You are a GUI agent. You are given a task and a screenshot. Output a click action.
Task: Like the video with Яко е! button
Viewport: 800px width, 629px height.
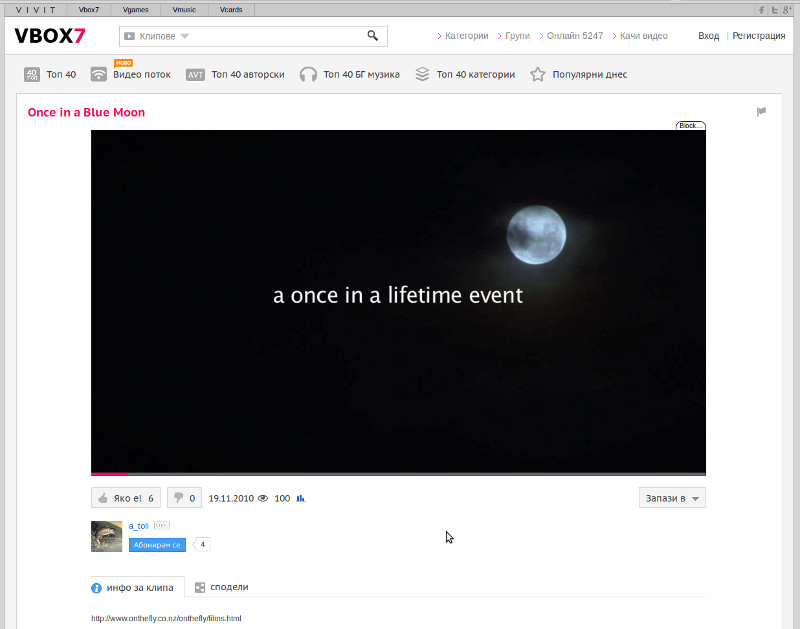[125, 498]
